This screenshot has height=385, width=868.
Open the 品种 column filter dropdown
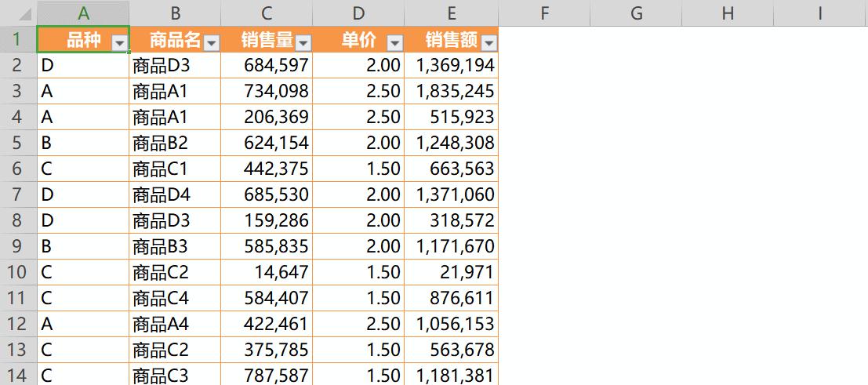pyautogui.click(x=120, y=43)
